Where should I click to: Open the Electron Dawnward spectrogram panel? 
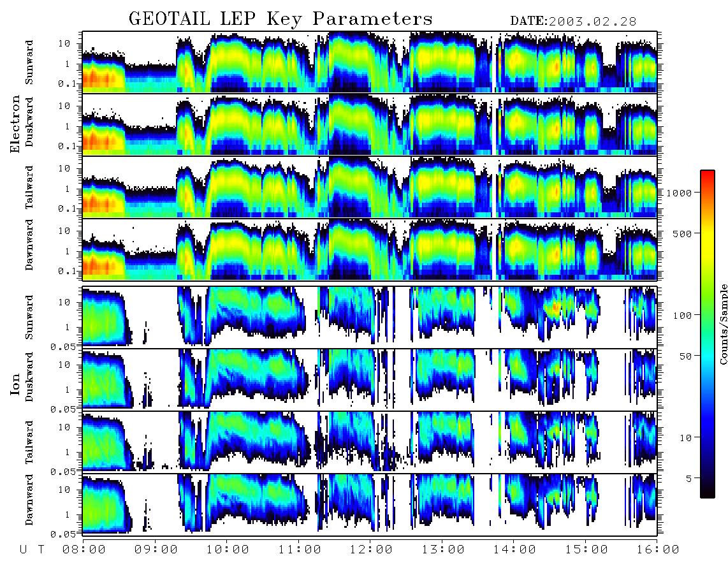[370, 249]
